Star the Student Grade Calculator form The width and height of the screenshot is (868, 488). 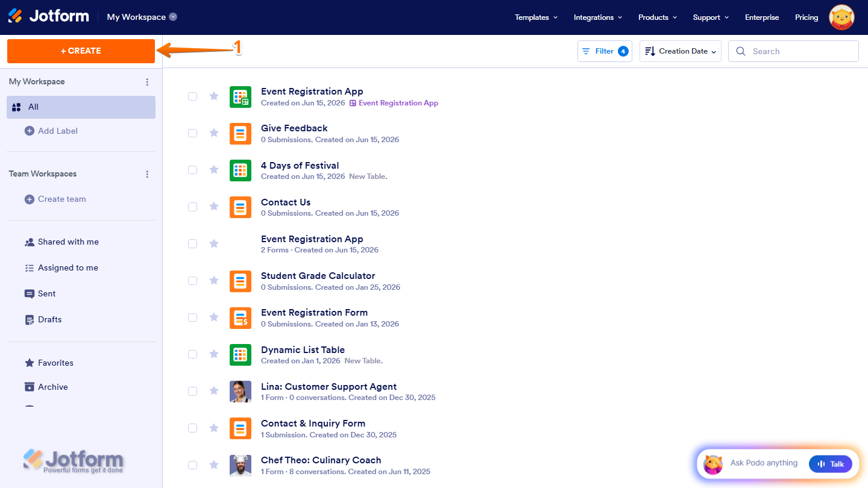(214, 280)
